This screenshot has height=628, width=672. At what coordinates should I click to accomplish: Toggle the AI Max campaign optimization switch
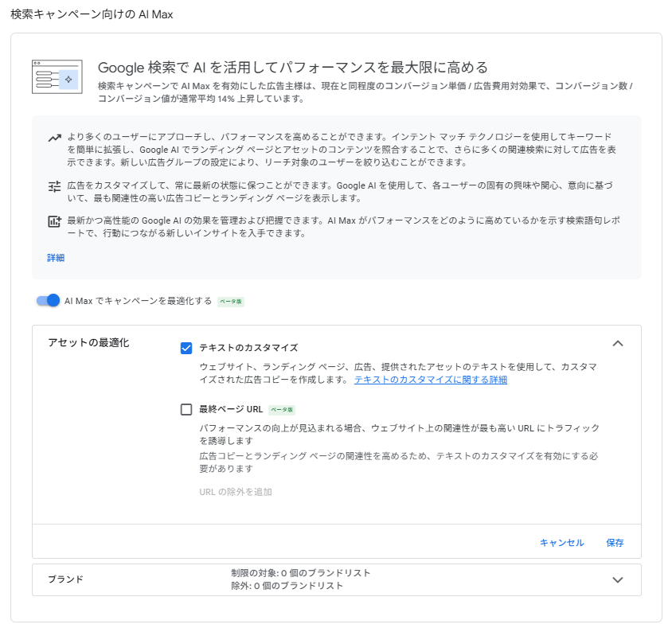tap(48, 301)
